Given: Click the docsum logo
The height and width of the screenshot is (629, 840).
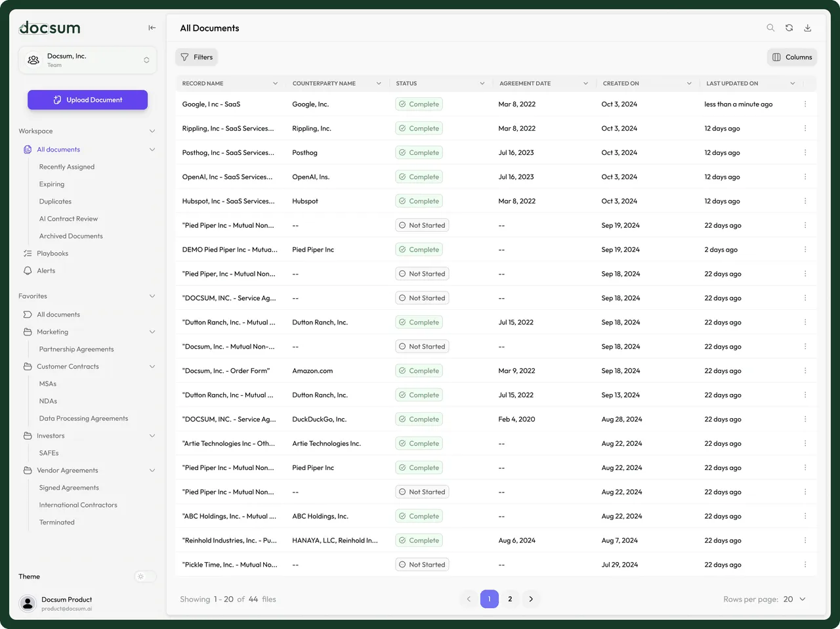Looking at the screenshot, I should click(x=50, y=28).
